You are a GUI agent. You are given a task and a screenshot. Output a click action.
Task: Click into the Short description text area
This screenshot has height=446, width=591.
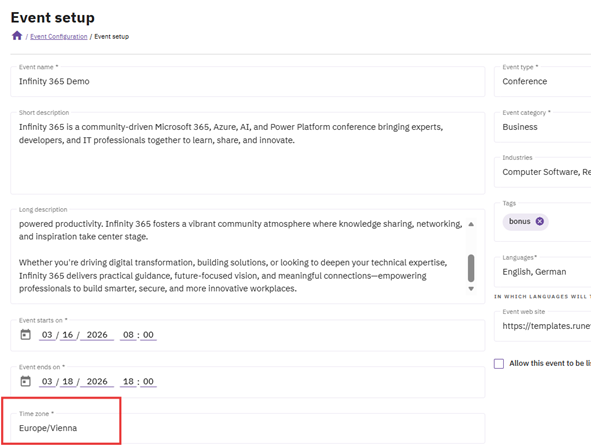[248, 153]
